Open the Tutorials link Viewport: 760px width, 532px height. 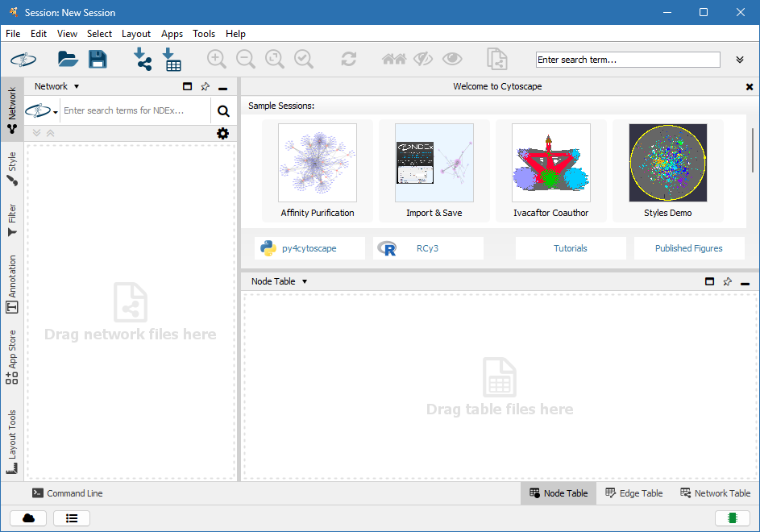(571, 248)
